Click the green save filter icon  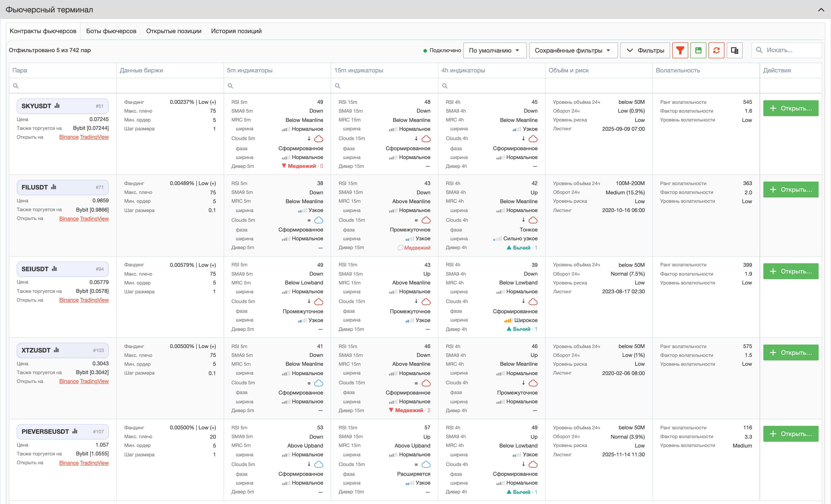(x=698, y=50)
